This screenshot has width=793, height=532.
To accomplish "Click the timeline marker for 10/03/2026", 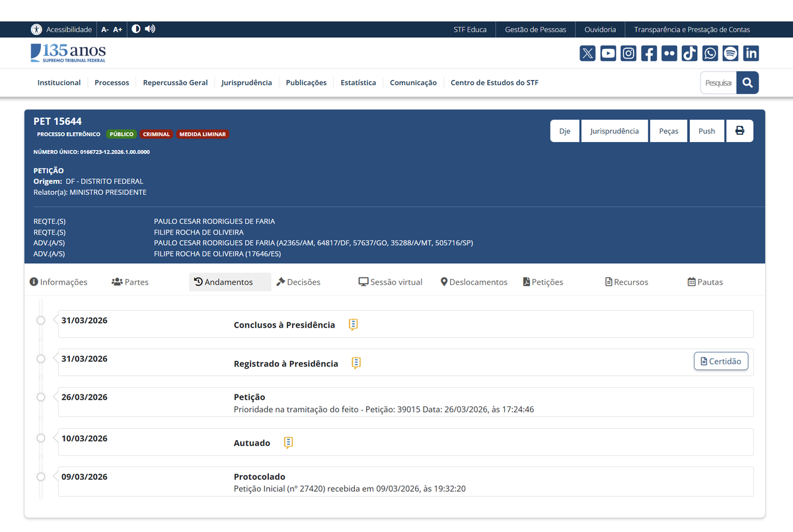I will tap(41, 438).
